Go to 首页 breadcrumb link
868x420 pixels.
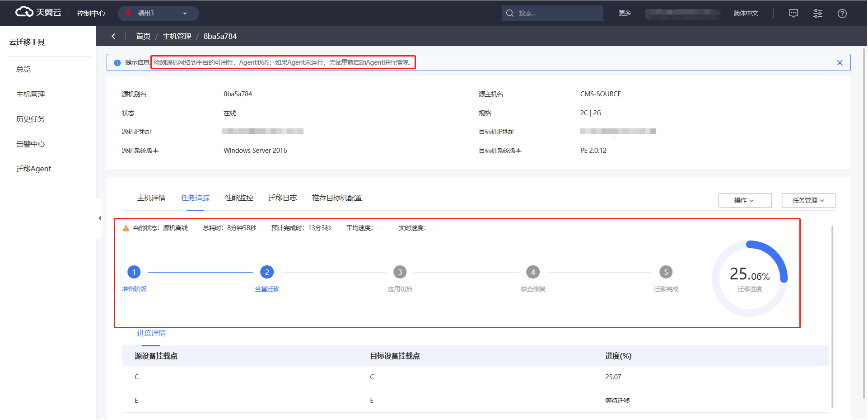(143, 36)
